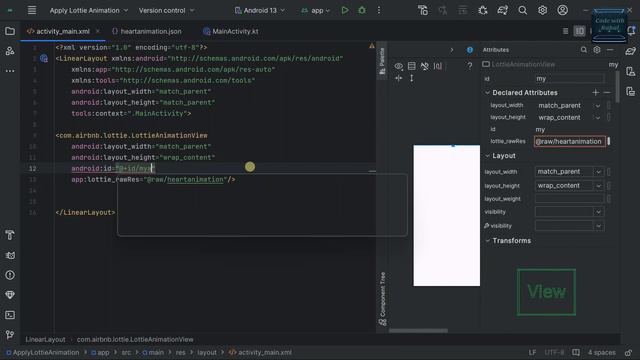Viewport: 640px width, 360px height.
Task: Open Attributes panel options gear
Action: click(x=597, y=50)
